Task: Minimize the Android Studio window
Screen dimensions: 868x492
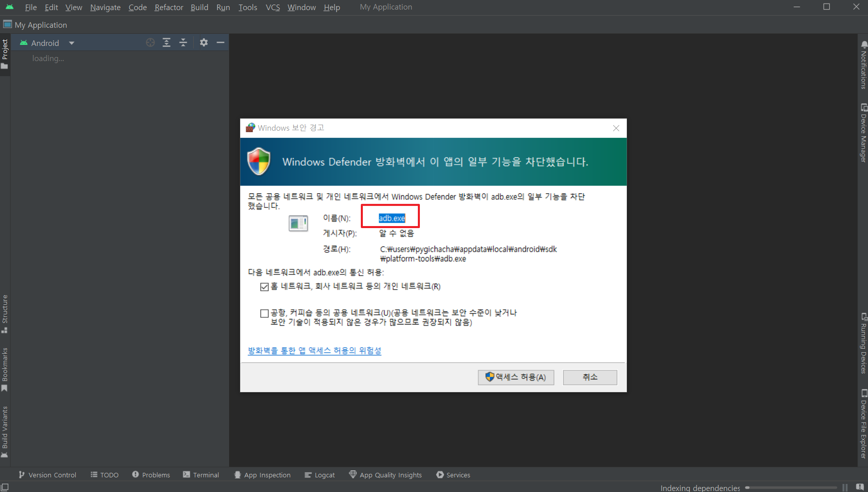Action: coord(797,7)
